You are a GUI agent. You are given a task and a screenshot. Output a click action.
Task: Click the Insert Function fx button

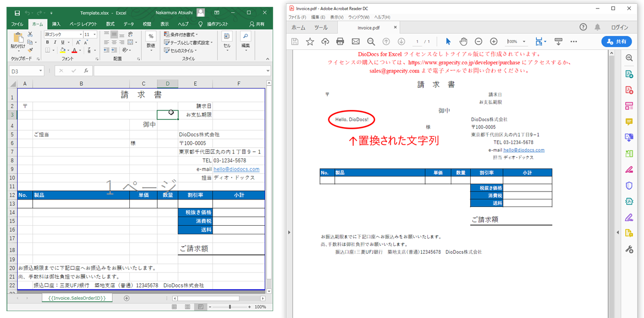pos(86,71)
